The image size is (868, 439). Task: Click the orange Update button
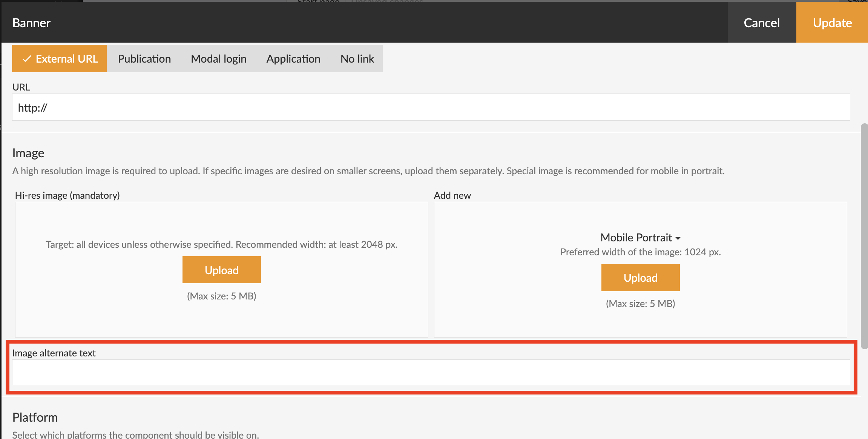coord(832,23)
